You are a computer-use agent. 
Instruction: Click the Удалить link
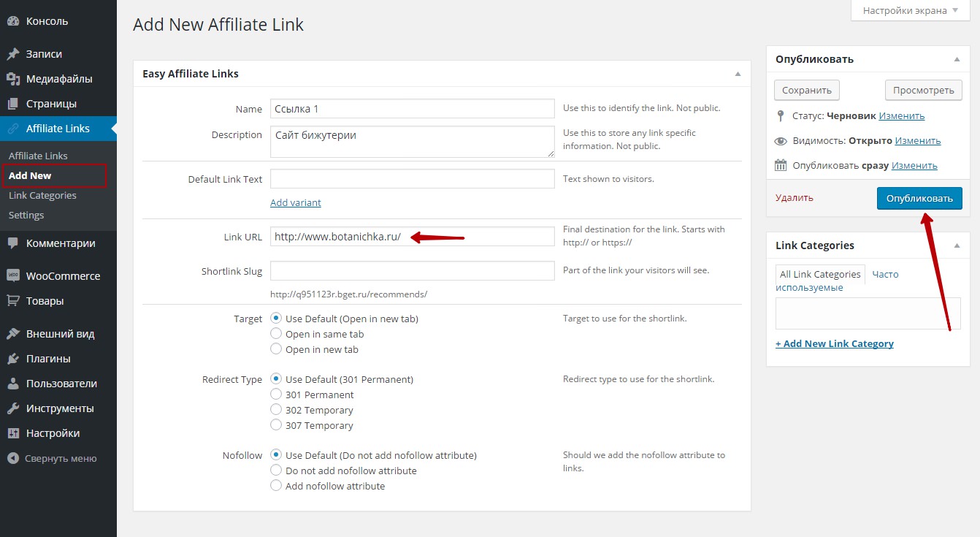[x=795, y=198]
